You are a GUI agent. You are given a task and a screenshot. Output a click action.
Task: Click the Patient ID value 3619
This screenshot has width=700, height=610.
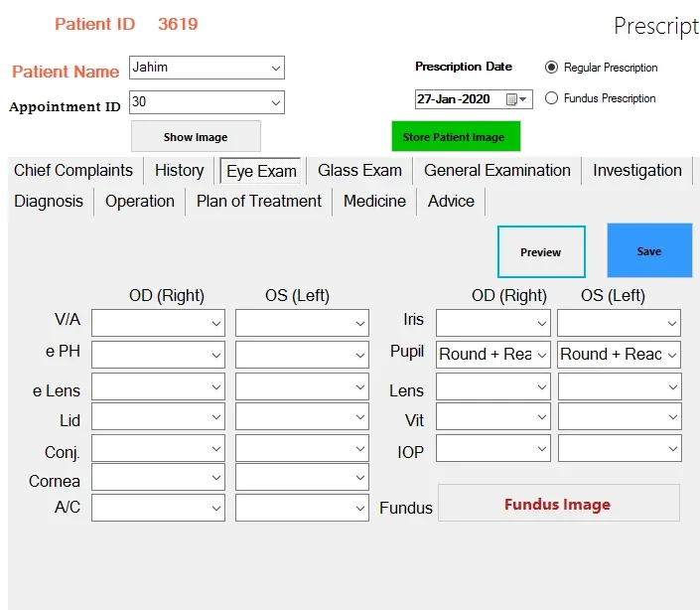pyautogui.click(x=178, y=24)
